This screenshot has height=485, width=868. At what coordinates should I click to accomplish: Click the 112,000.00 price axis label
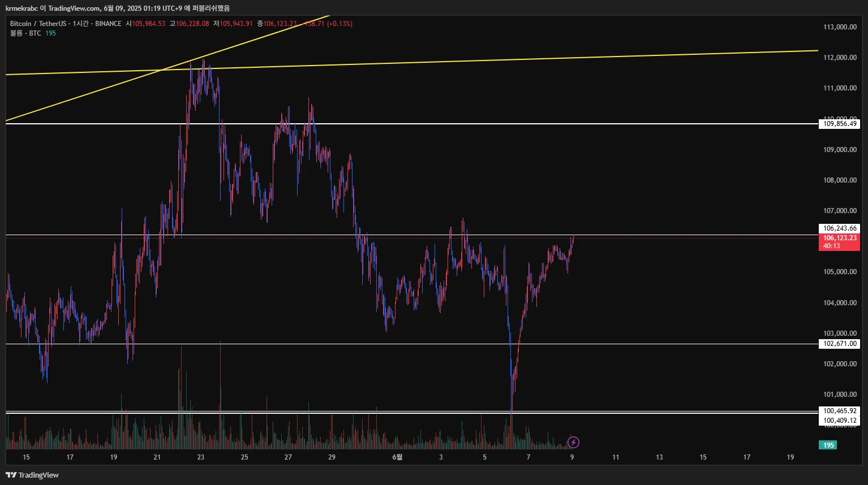click(839, 58)
